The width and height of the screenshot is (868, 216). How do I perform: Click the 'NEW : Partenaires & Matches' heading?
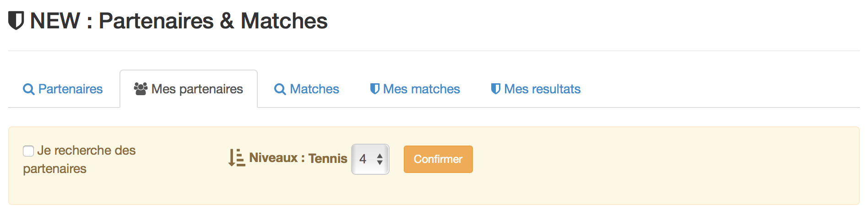click(179, 21)
